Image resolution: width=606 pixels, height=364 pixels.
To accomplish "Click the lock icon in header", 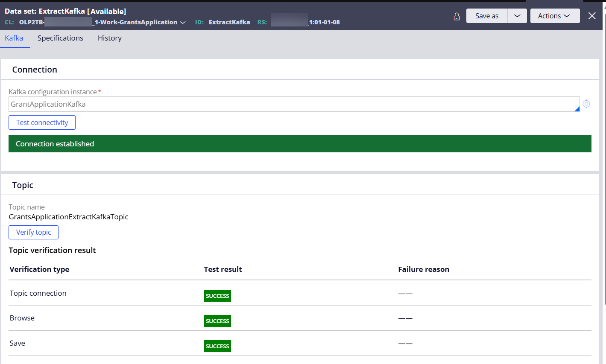I will pyautogui.click(x=457, y=16).
